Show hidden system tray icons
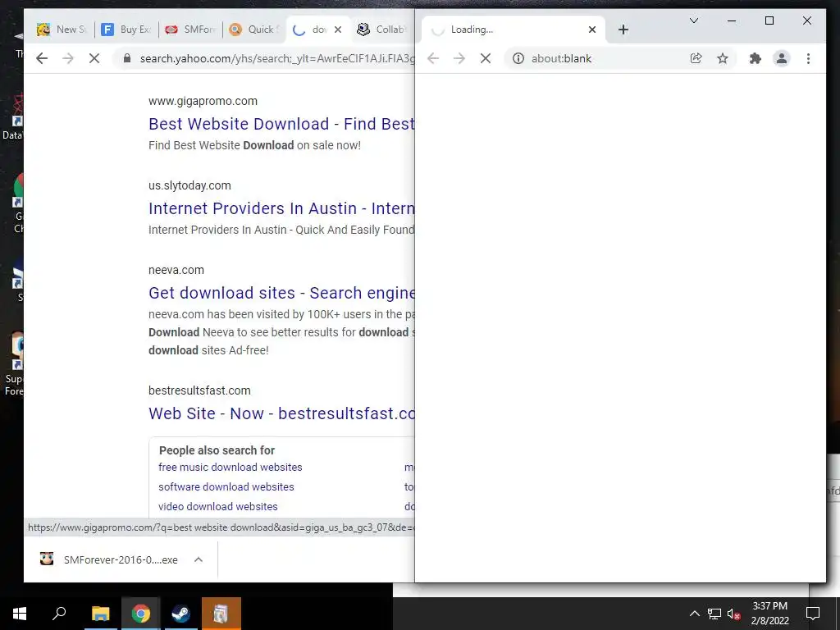Viewport: 840px width, 630px height. pos(694,614)
